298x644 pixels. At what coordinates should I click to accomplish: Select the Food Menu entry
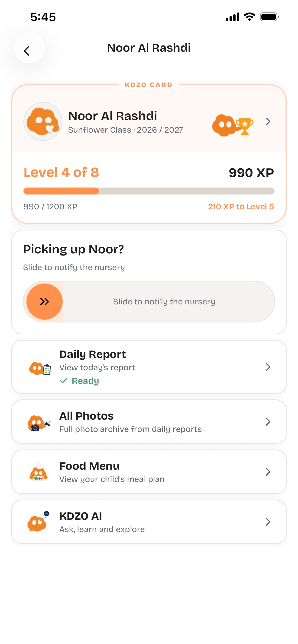coord(149,472)
